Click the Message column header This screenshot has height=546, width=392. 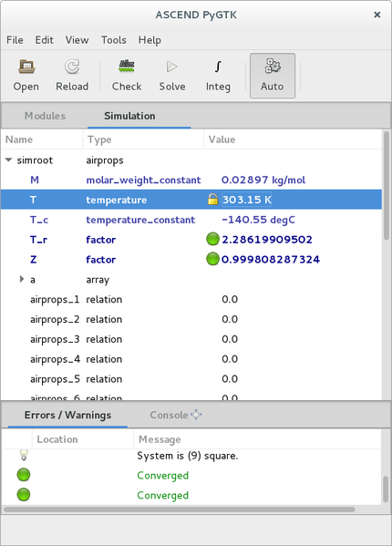pos(257,439)
